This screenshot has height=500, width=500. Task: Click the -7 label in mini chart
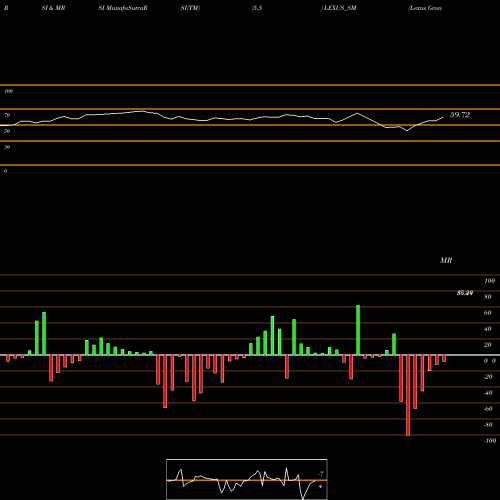pos(321,473)
